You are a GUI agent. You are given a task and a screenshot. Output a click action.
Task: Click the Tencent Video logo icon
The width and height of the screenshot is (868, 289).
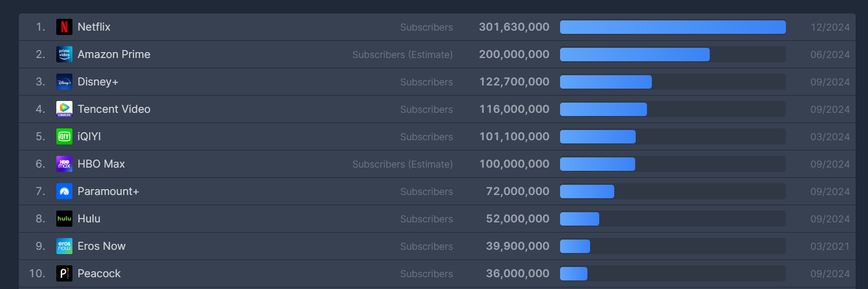pos(64,109)
